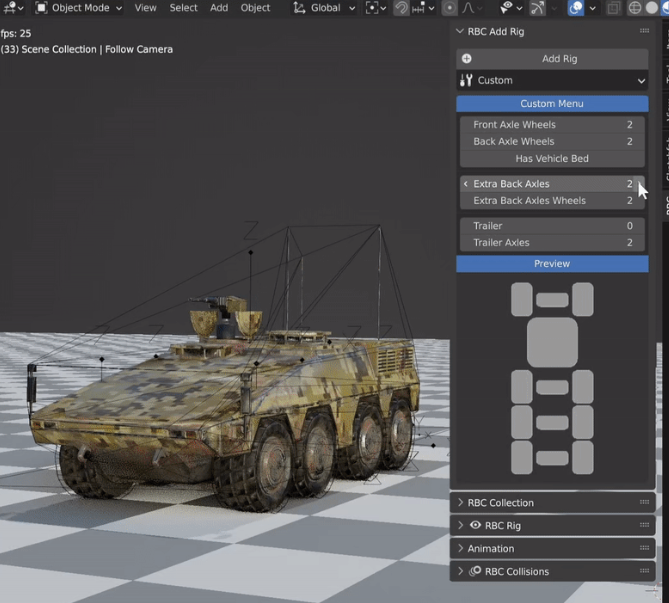Viewport: 669px width, 603px height.
Task: Click the RBC Rig panel drag grip
Action: 644,525
